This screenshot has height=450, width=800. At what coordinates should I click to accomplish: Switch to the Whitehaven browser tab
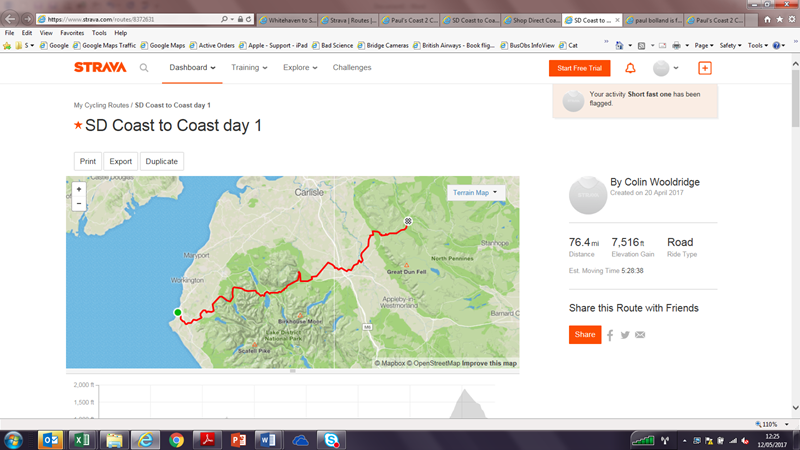(x=287, y=20)
